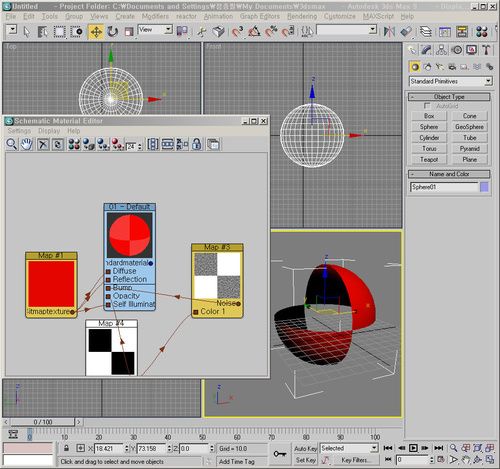
Task: Click the Pyramid primitive button
Action: 469,149
